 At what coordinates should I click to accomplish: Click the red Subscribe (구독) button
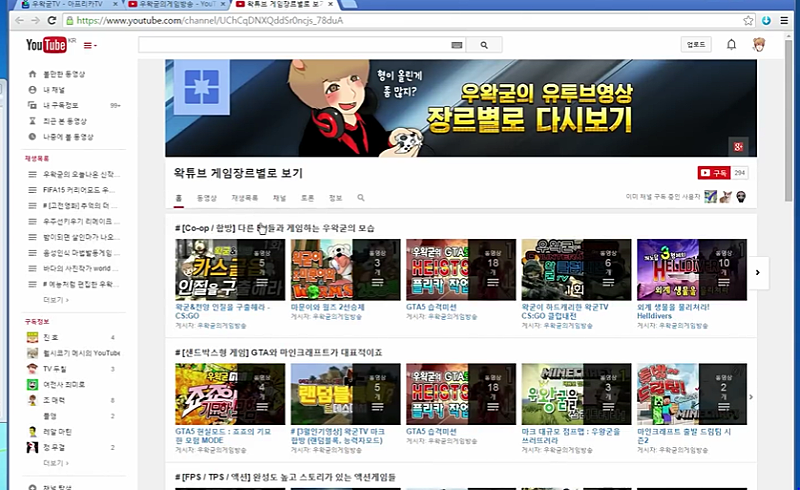pyautogui.click(x=714, y=173)
